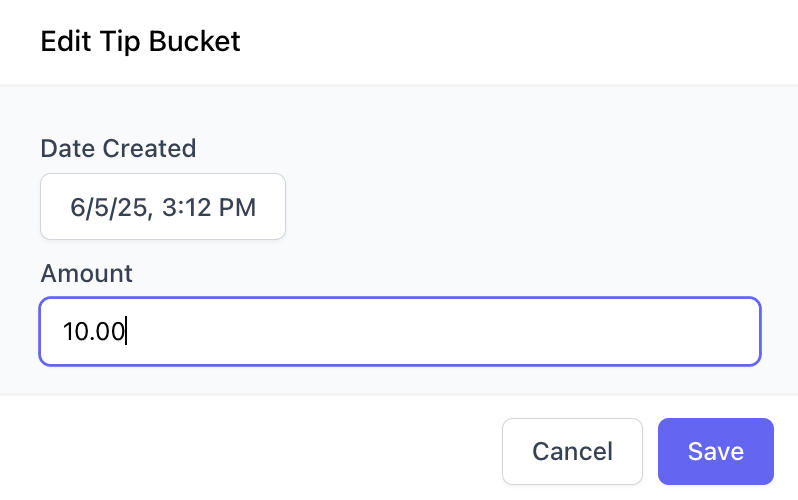Viewport: 798px width, 500px height.
Task: Click the right end of the Amount field
Action: [x=740, y=331]
